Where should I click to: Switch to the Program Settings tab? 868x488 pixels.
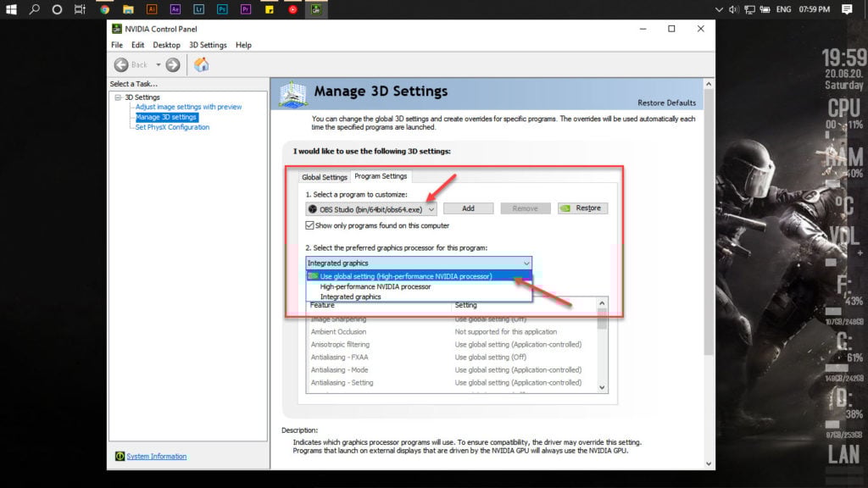point(381,176)
